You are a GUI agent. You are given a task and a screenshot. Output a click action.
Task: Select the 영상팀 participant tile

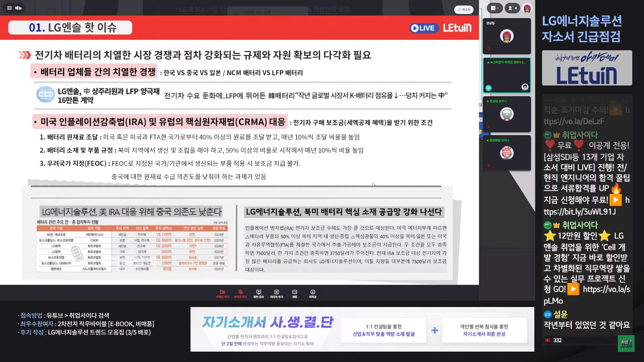[x=506, y=36]
